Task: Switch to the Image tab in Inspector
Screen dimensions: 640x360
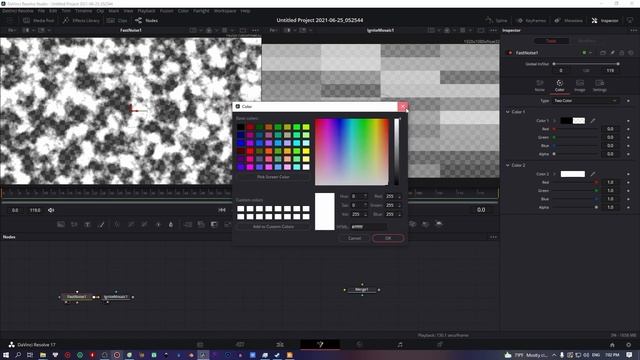Action: pos(580,86)
